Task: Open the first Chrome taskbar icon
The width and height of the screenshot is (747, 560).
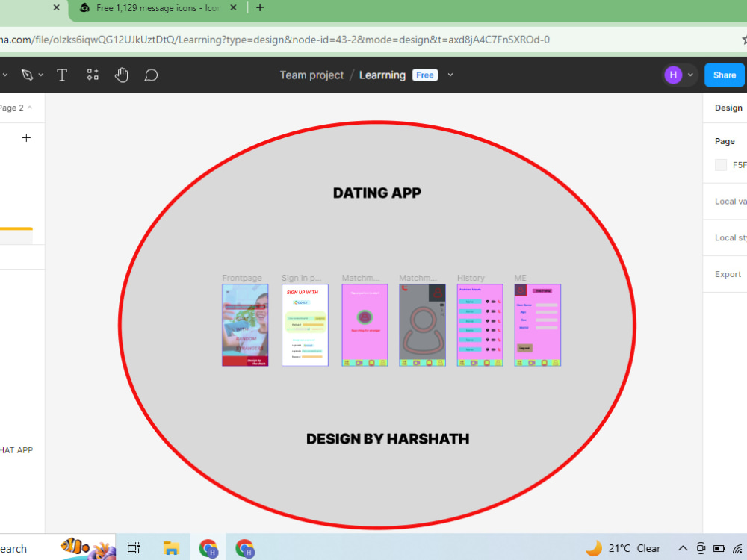Action: [x=208, y=548]
